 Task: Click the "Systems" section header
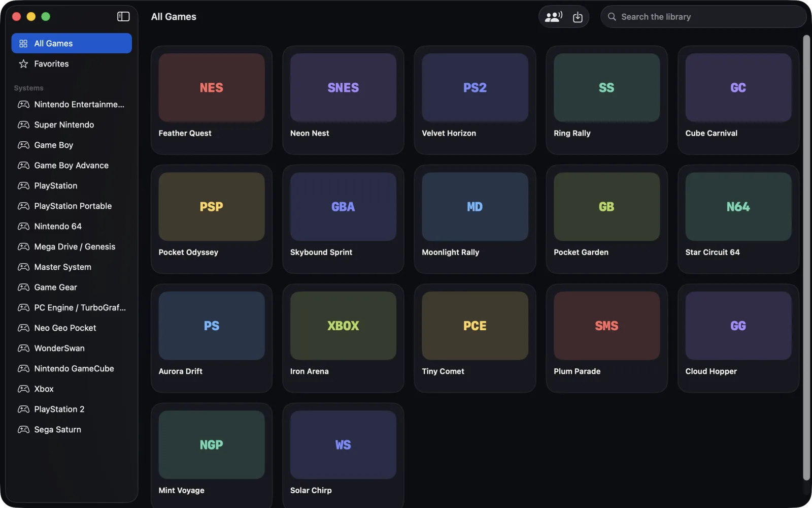tap(28, 88)
